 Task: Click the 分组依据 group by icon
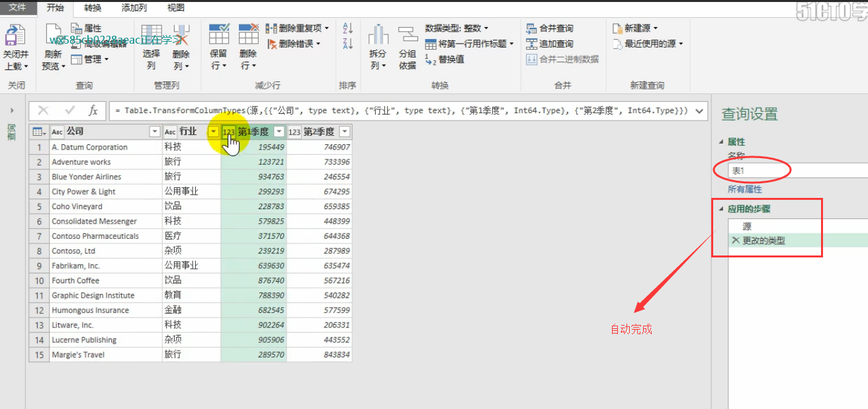[x=408, y=35]
